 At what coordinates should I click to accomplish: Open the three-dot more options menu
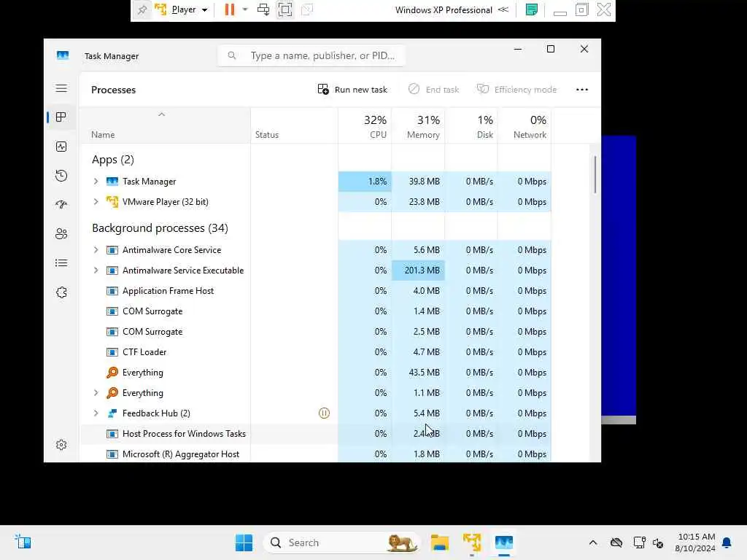581,90
